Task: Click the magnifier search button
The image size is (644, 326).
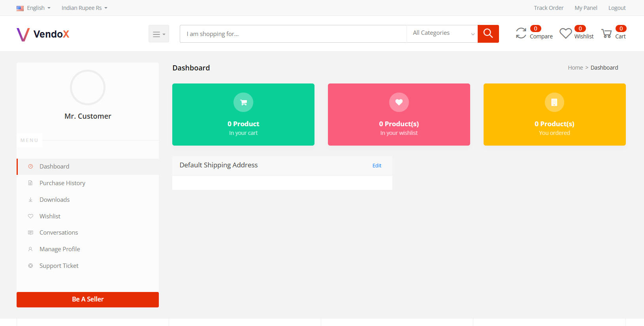Action: [x=488, y=34]
